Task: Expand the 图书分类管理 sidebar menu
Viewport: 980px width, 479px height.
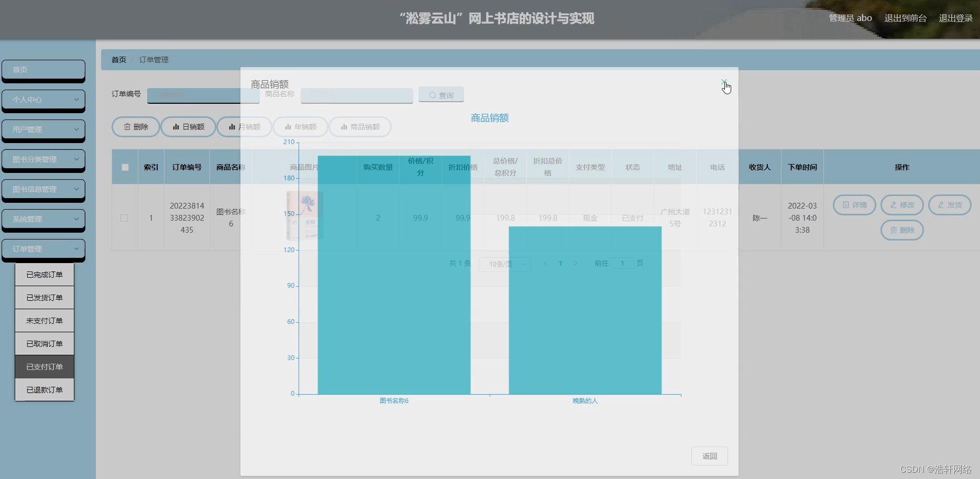Action: 43,159
